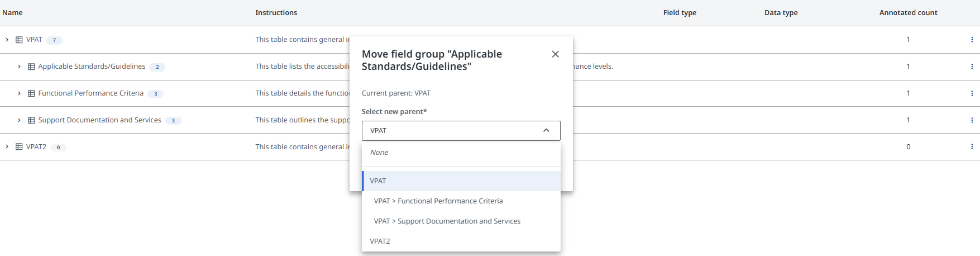Click the Annotated count column header

pyautogui.click(x=908, y=13)
